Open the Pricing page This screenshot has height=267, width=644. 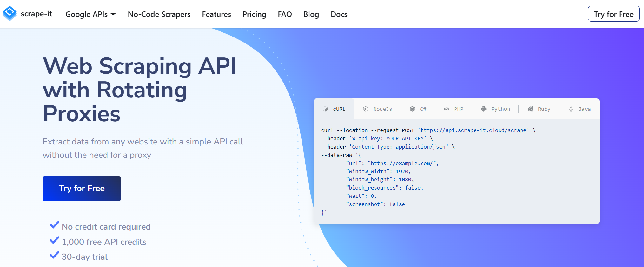[x=254, y=14]
